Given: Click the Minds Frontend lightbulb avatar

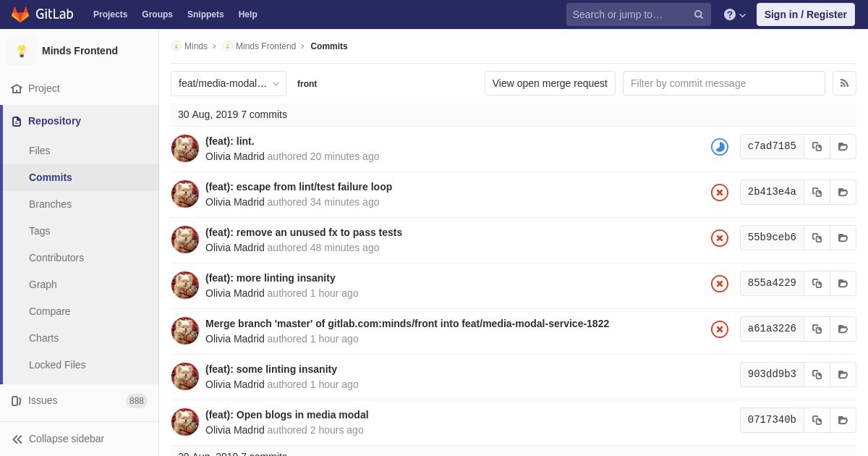Looking at the screenshot, I should click(22, 51).
